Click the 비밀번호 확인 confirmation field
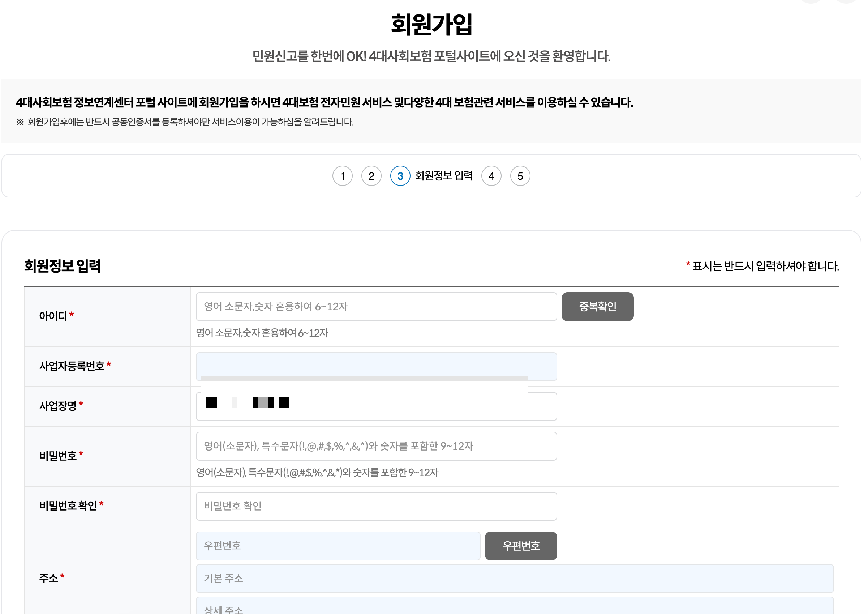The image size is (868, 614). [376, 506]
